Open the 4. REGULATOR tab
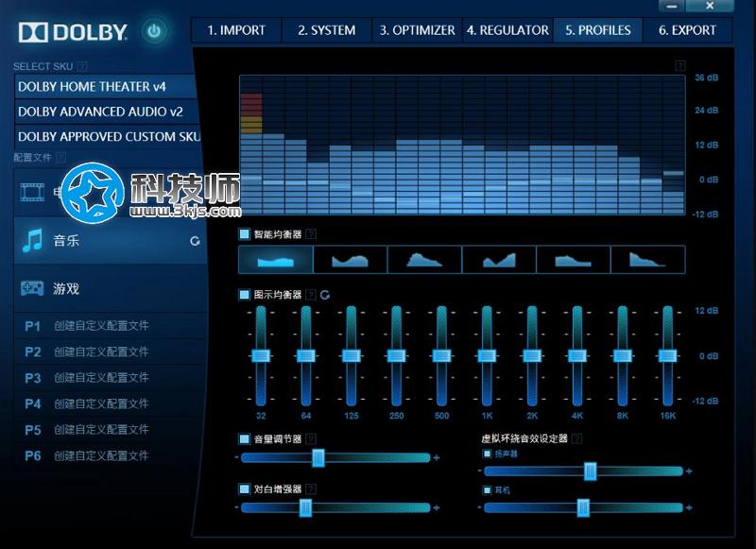 coord(507,30)
